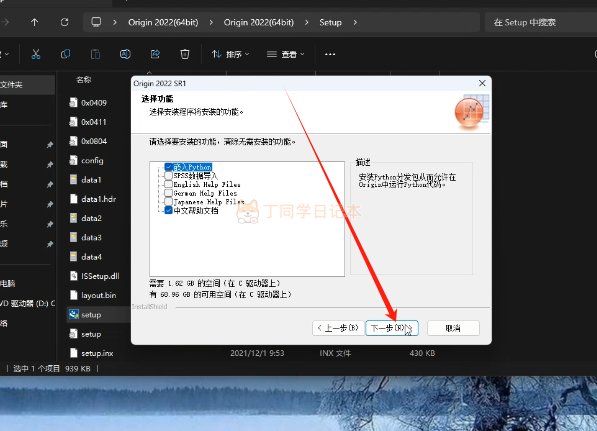The width and height of the screenshot is (597, 431).
Task: Click the Copy icon in Explorer toolbar
Action: click(65, 54)
